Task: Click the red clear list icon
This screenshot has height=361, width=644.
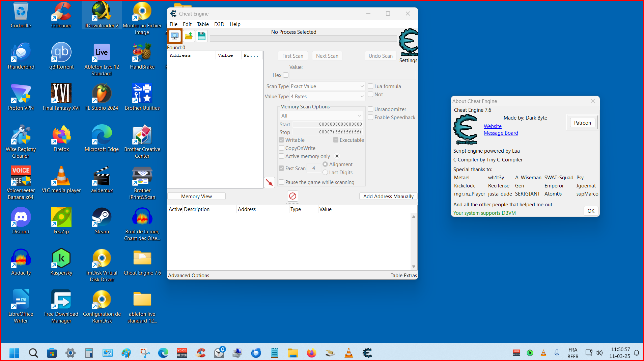Action: tap(292, 196)
